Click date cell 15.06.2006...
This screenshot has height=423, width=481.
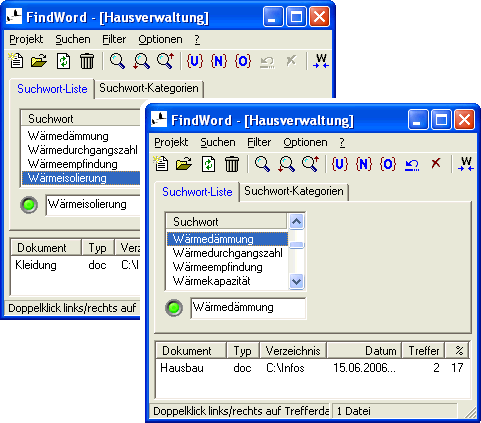click(x=364, y=368)
